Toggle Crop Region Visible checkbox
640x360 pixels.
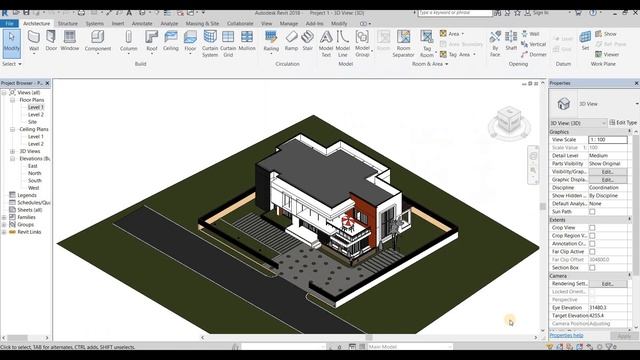tap(592, 236)
